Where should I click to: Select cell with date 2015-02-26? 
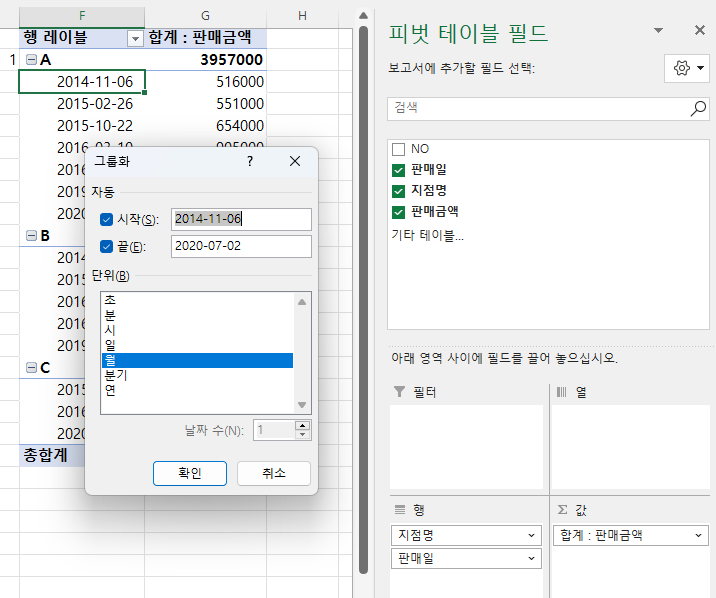click(82, 104)
